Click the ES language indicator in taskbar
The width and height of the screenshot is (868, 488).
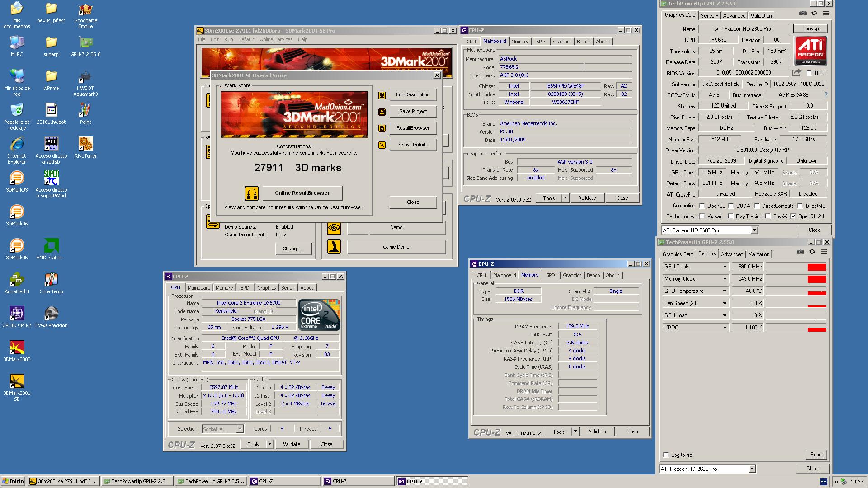tap(823, 482)
